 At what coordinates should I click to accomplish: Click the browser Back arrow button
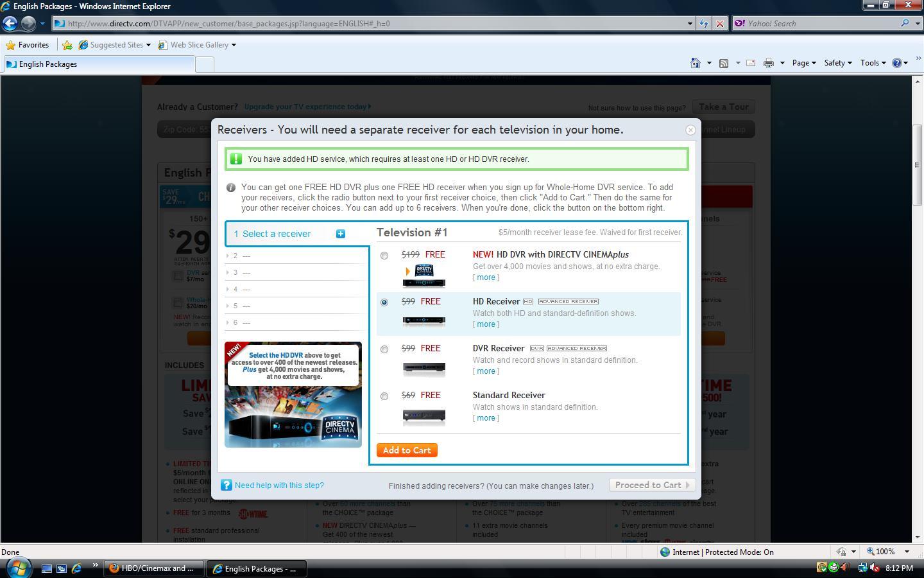(x=10, y=24)
